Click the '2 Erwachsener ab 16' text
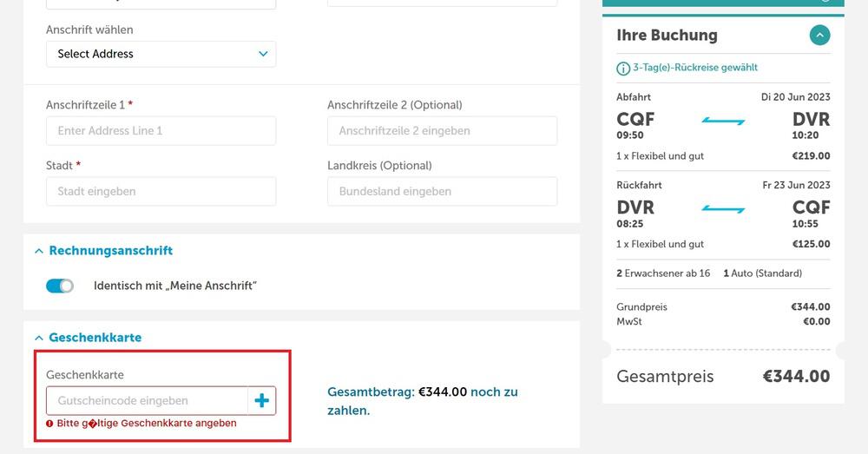 pos(663,273)
